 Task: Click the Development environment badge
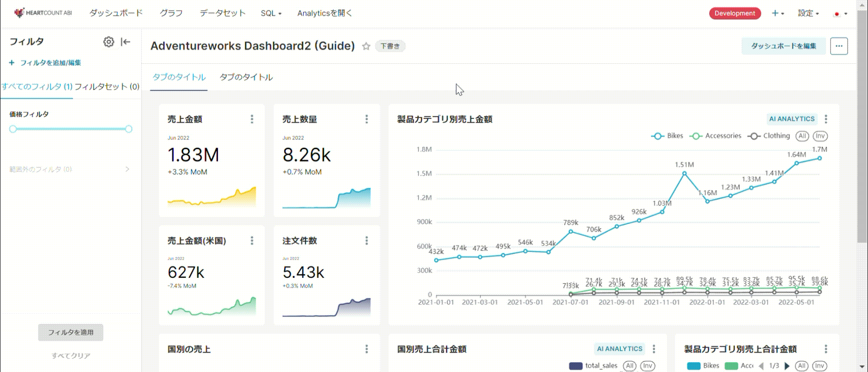coord(735,14)
